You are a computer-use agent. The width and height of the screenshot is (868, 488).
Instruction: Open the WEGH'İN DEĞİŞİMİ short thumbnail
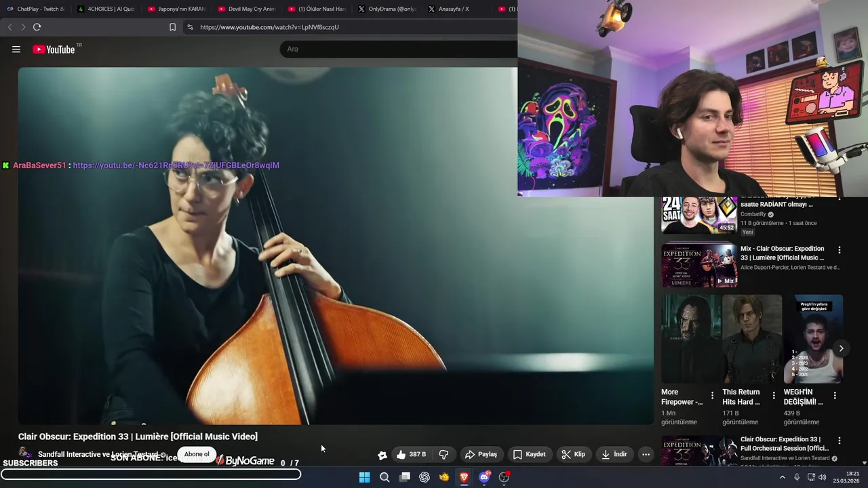[x=813, y=339]
